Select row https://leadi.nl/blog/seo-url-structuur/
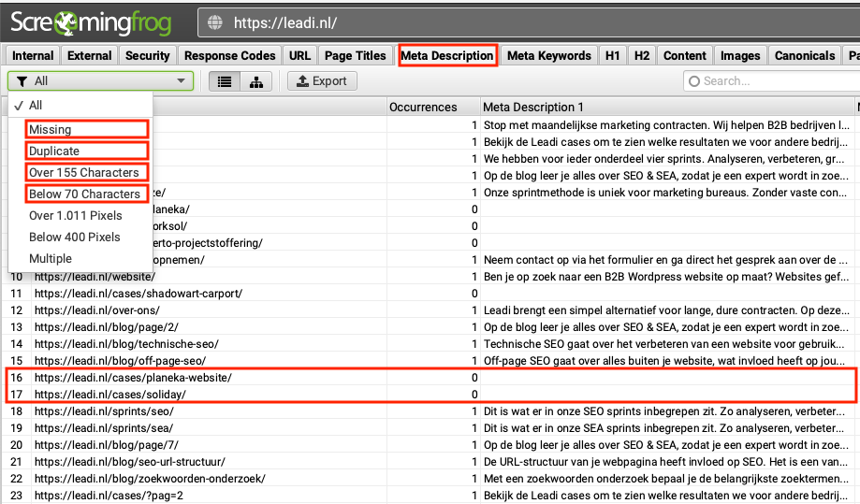This screenshot has width=860, height=504. point(428,462)
